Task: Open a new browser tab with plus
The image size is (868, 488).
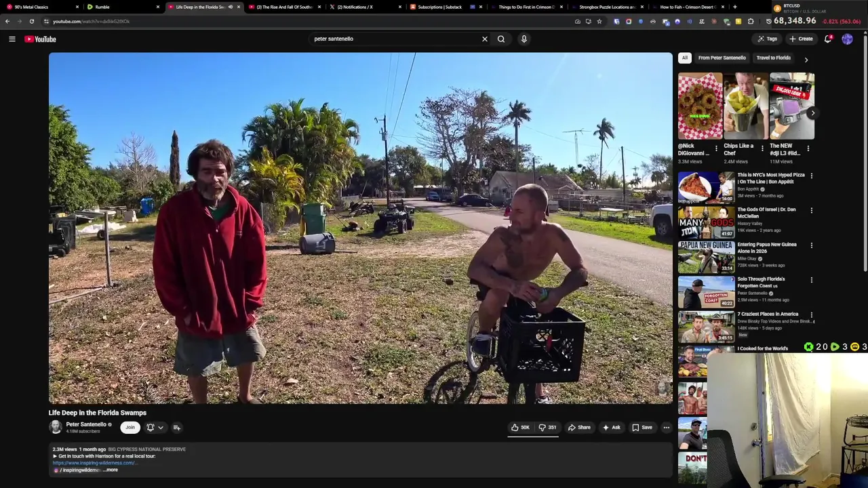Action: click(x=734, y=7)
